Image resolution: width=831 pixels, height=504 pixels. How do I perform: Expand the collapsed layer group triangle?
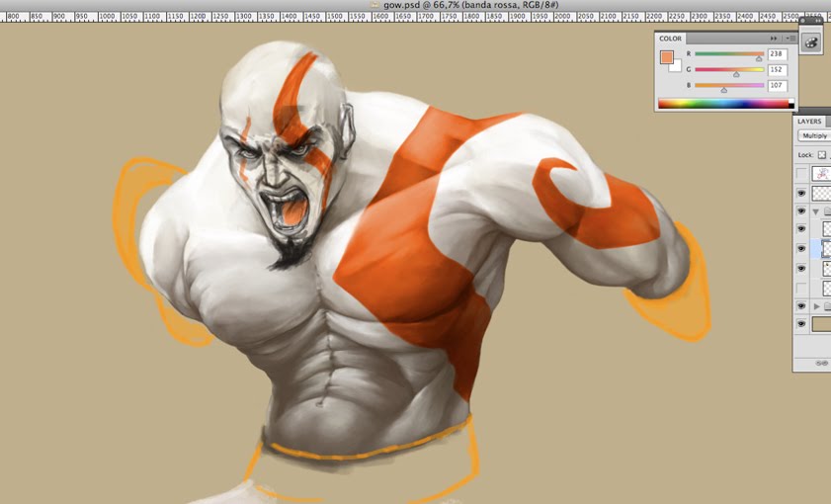coord(816,306)
